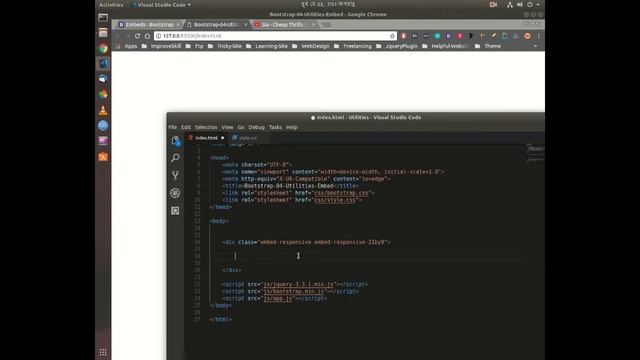Close the Embeds · Bootstrap Chrome tab
Screen dimensions: 640x360
(178, 25)
